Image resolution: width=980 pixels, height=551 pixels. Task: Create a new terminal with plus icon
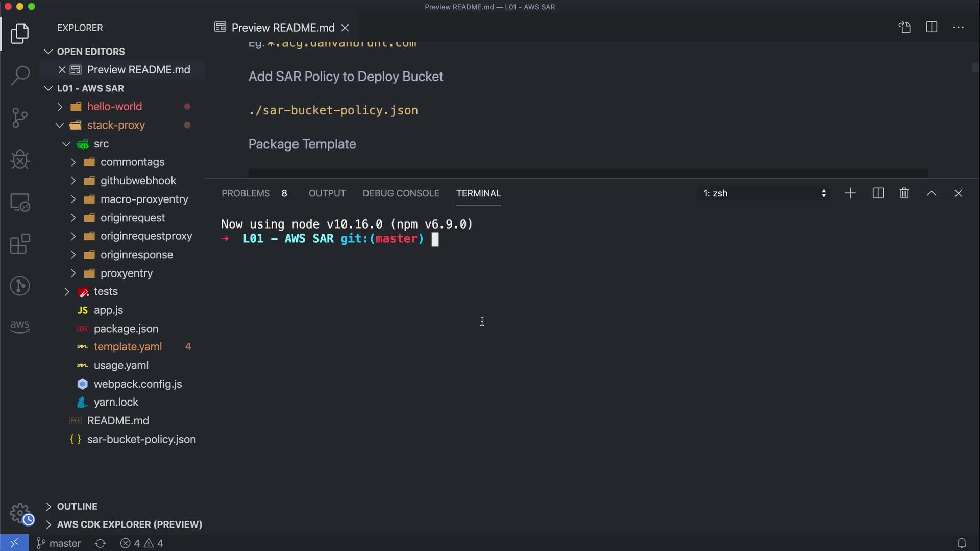pyautogui.click(x=850, y=193)
